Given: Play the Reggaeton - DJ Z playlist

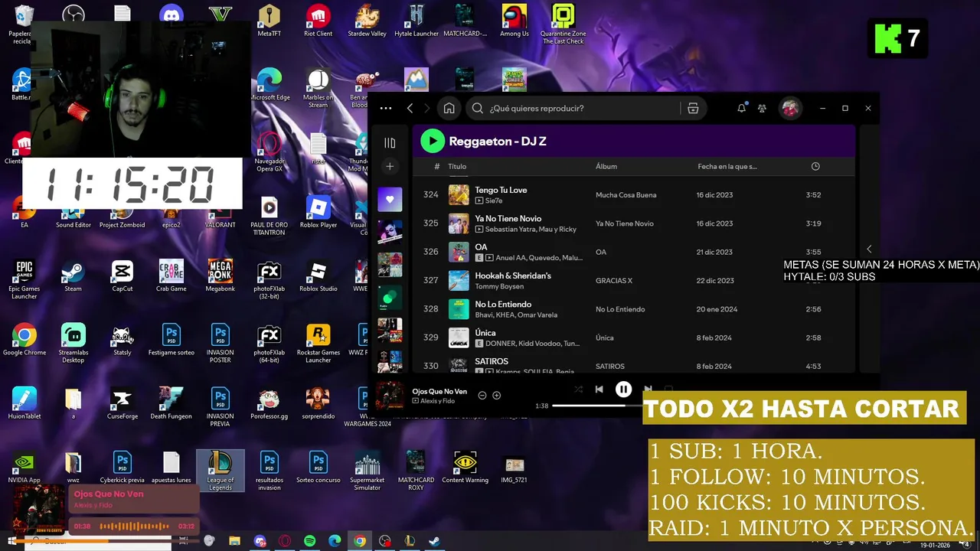Looking at the screenshot, I should (x=433, y=141).
